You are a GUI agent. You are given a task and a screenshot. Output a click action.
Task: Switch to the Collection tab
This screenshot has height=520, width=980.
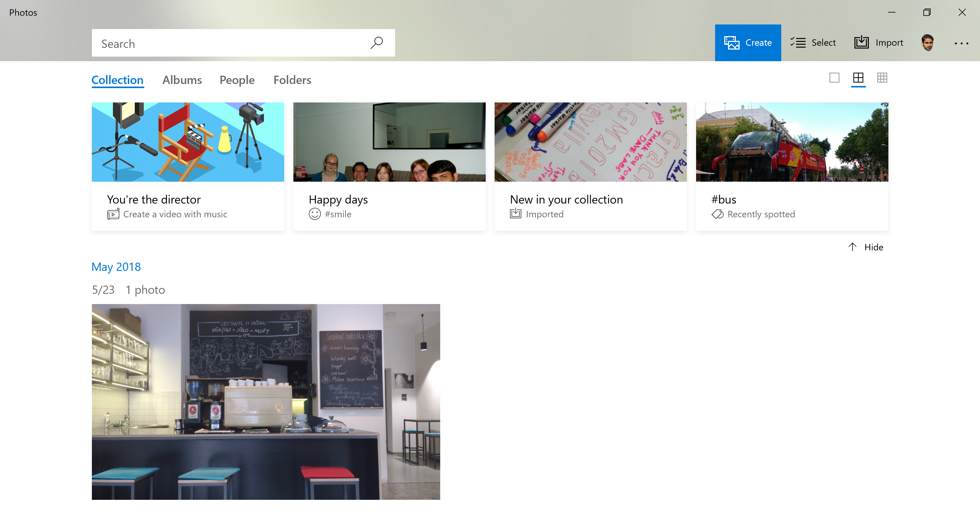pos(117,80)
